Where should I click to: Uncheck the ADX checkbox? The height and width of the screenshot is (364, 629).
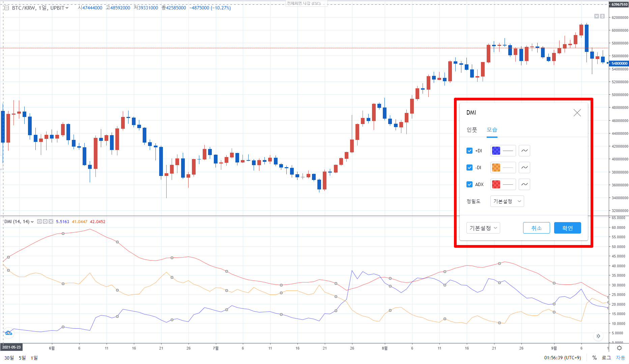469,184
